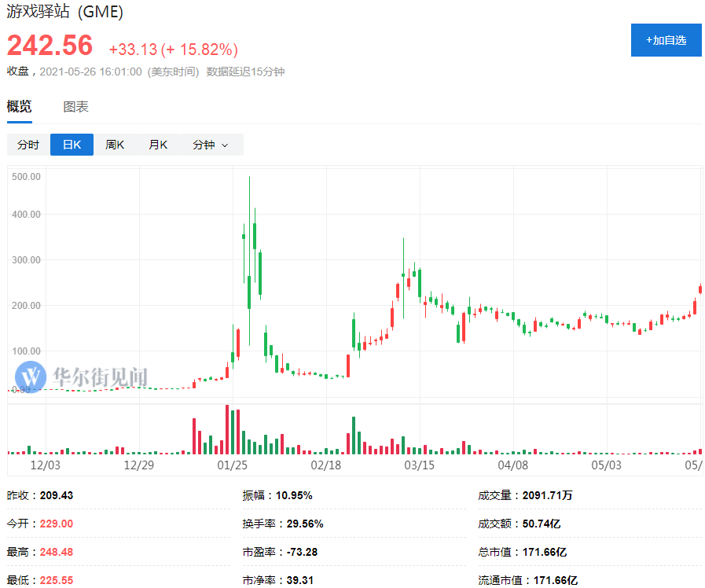Click the 04/08 date axis label
This screenshot has height=588, width=705.
point(513,465)
